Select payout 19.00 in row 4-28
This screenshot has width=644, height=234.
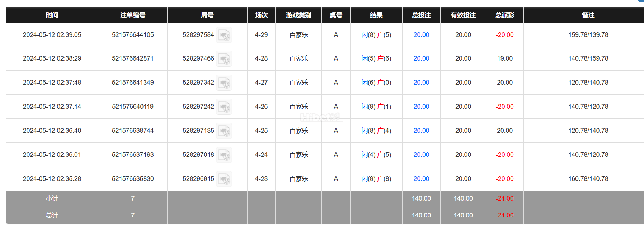click(x=505, y=58)
